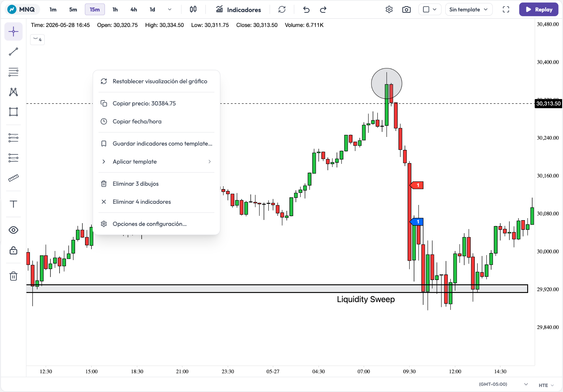
Task: Start Replay mode
Action: click(x=539, y=9)
